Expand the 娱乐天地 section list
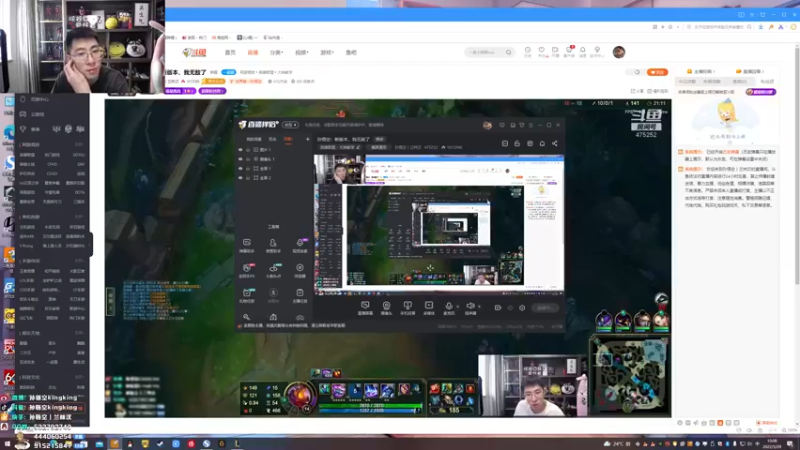 pyautogui.click(x=79, y=333)
